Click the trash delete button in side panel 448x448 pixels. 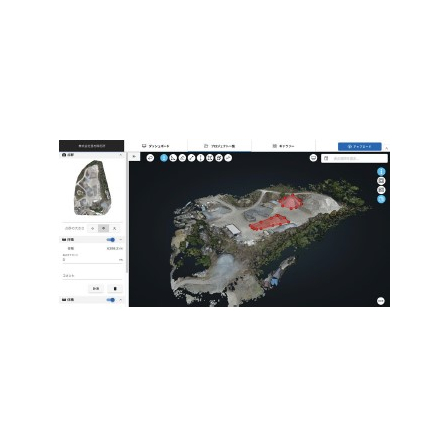(115, 289)
